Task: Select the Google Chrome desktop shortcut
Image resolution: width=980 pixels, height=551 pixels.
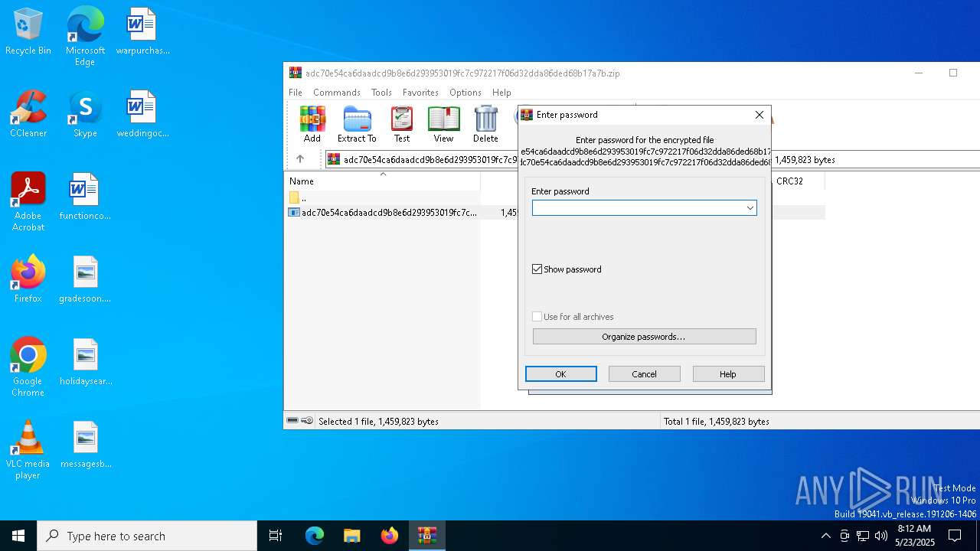Action: [28, 367]
